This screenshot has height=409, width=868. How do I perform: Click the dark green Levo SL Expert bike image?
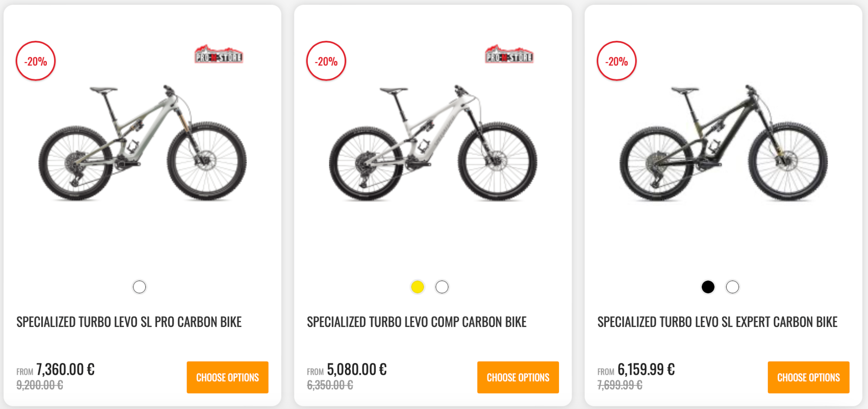point(723,143)
